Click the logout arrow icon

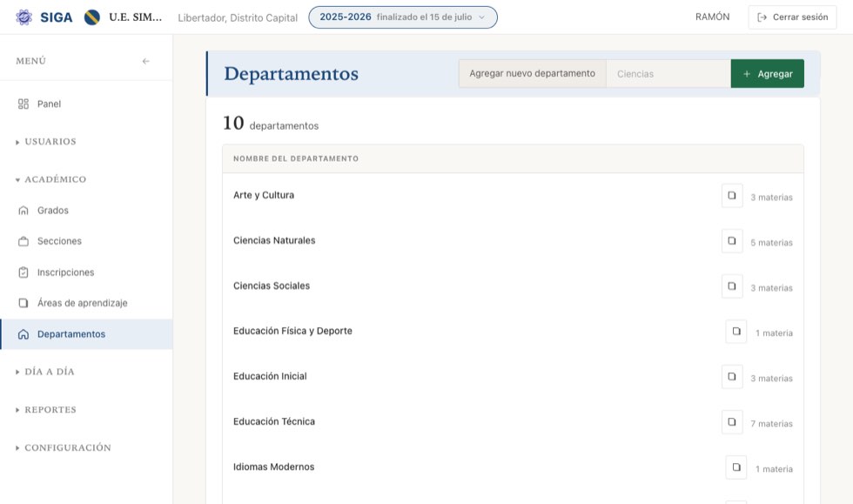762,17
